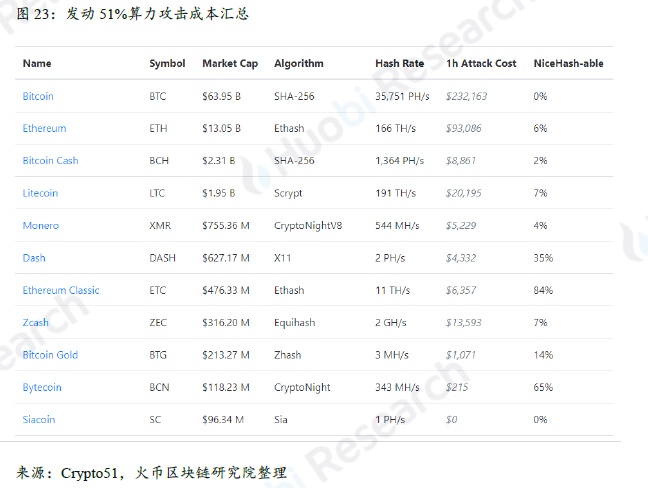Select the ETH symbol cell

pos(158,129)
